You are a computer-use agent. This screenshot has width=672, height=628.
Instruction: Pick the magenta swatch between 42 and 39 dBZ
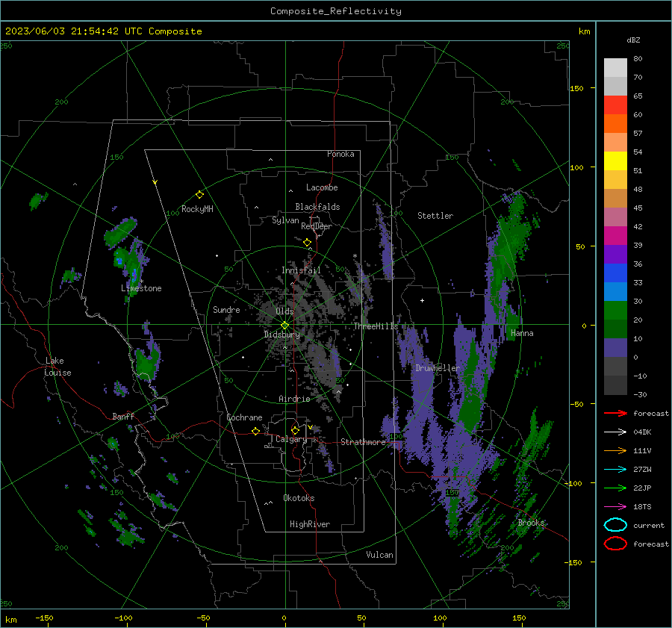(615, 235)
